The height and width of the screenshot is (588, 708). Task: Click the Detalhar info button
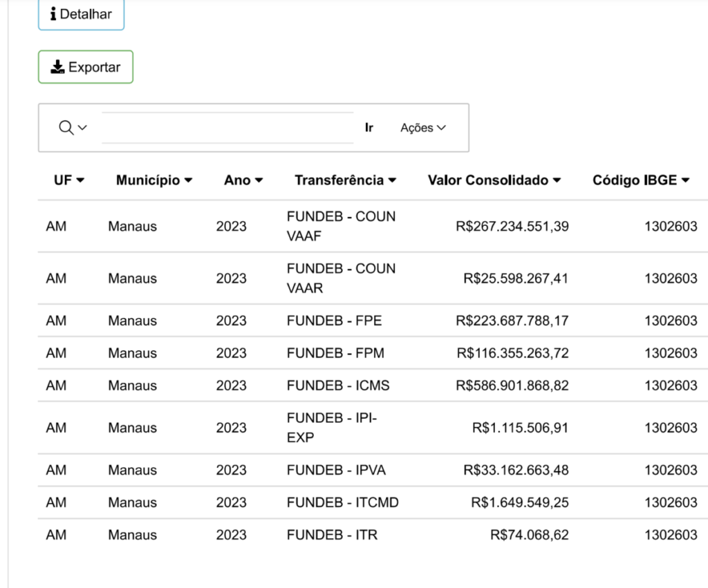coord(81,15)
